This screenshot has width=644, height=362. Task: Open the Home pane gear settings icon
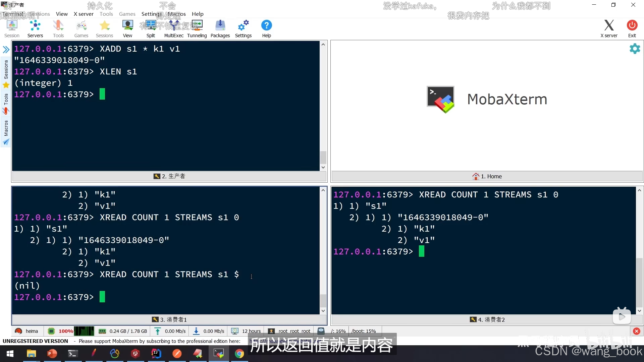click(x=635, y=49)
